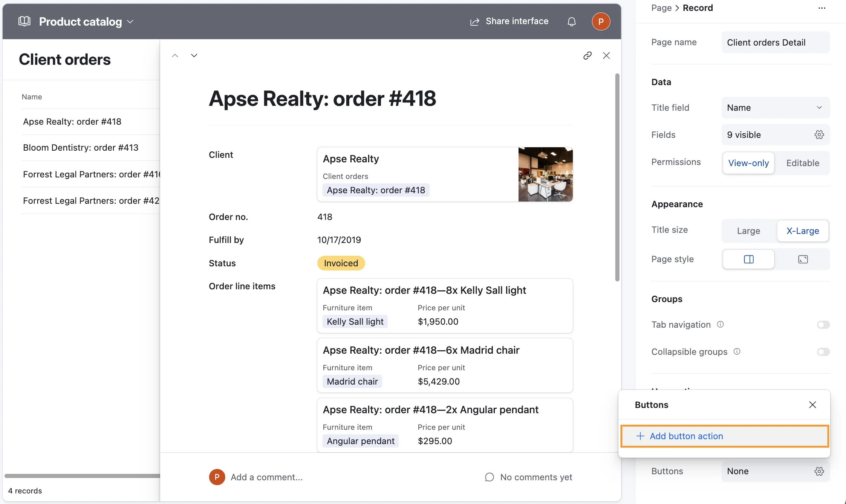
Task: Select the side-panel page style icon
Action: (748, 259)
